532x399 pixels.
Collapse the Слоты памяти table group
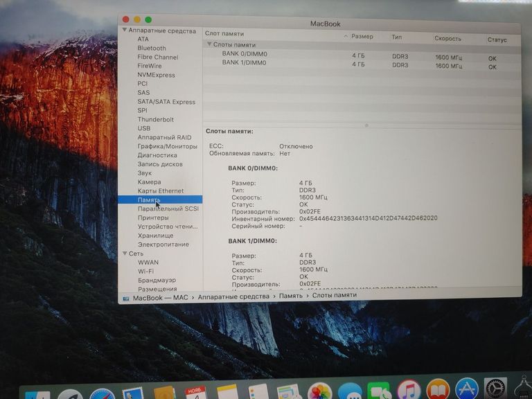pos(209,44)
